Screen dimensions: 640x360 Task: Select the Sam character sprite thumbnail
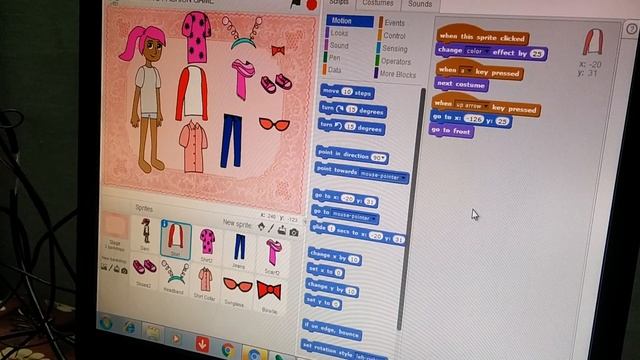click(x=145, y=233)
